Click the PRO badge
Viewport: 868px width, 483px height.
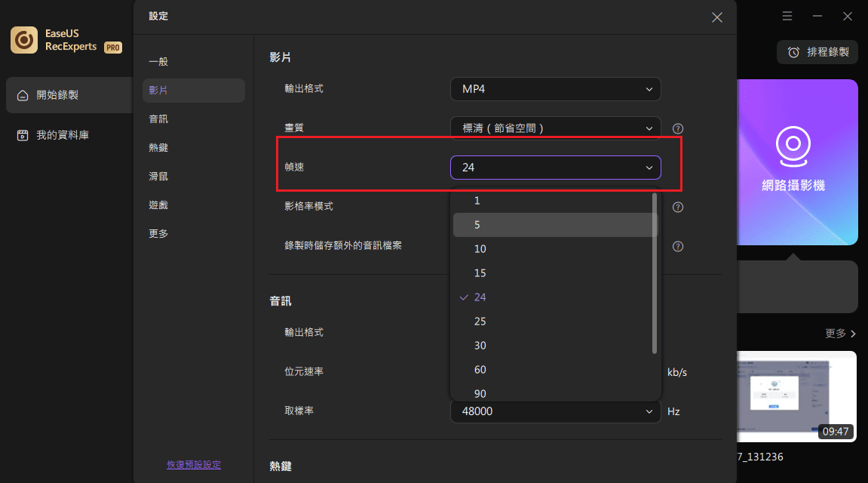[113, 48]
